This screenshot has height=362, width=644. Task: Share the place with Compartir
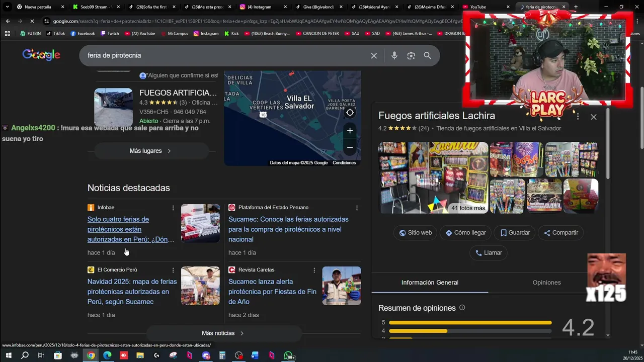coord(560,233)
